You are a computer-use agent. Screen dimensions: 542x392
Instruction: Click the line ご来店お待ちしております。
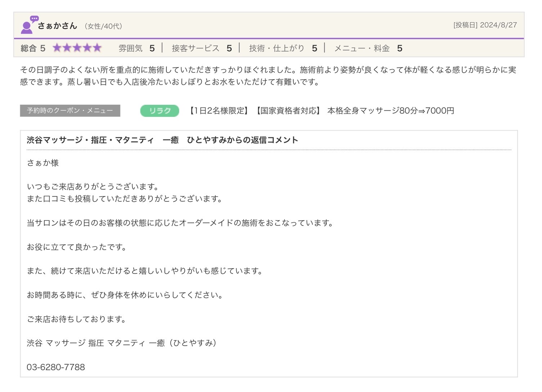tap(77, 319)
